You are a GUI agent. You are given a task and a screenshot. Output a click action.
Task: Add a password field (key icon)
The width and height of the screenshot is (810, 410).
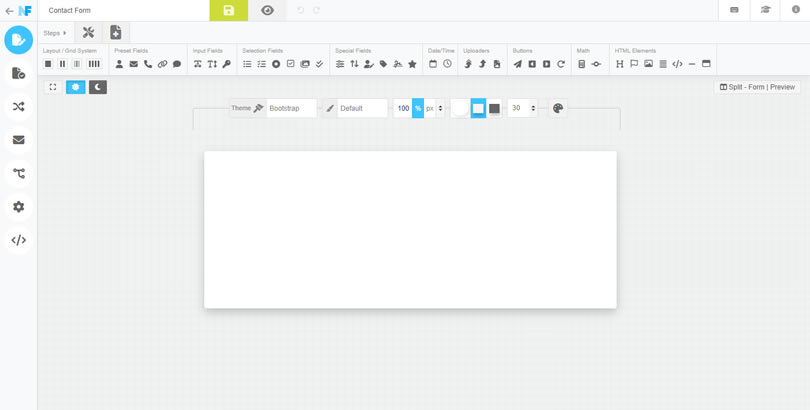(x=226, y=64)
